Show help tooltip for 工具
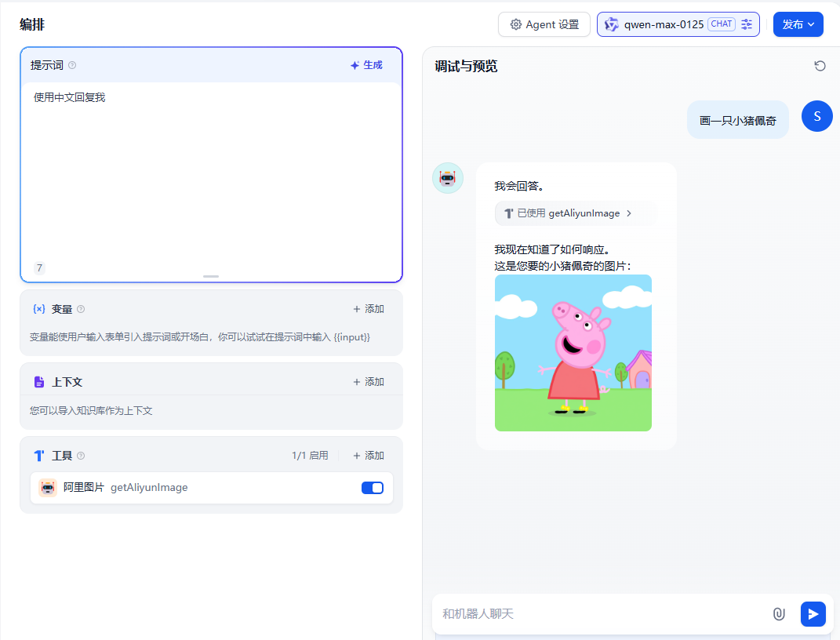Viewport: 840px width, 640px height. tap(81, 456)
